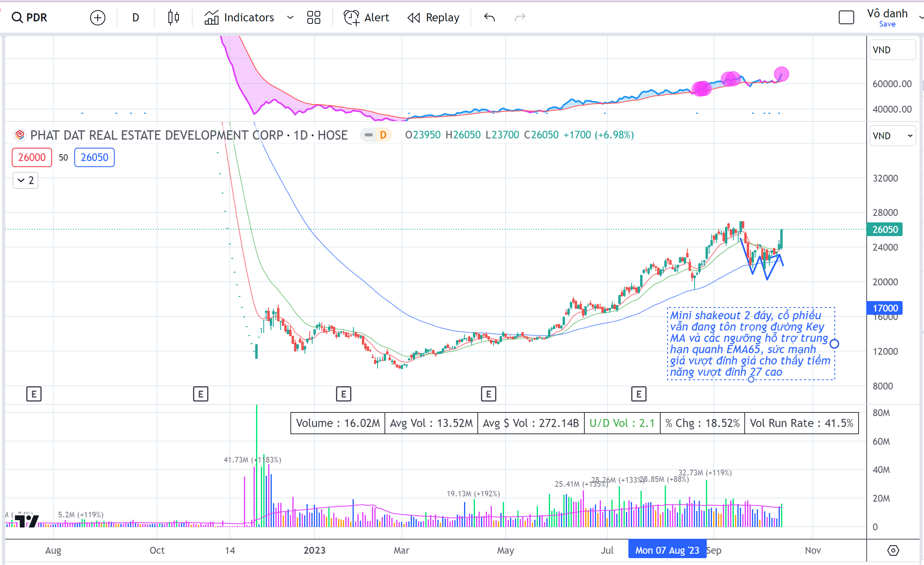This screenshot has height=565, width=924.
Task: Click the Avg $ Vol : 272.14B cell
Action: (x=531, y=423)
